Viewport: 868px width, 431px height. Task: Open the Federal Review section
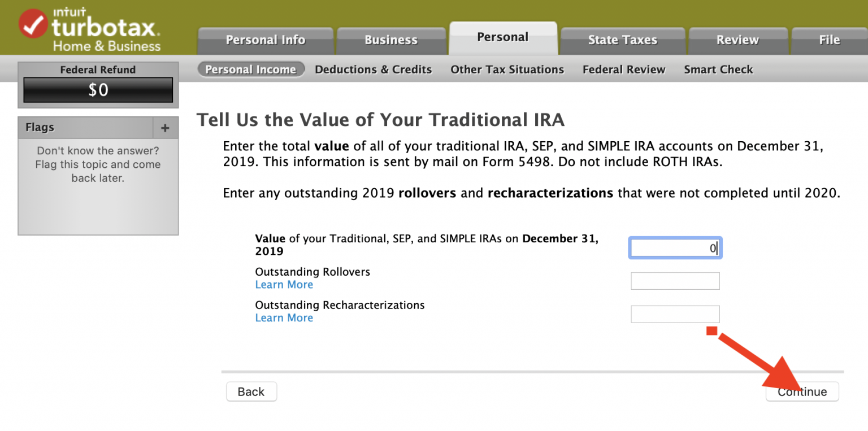click(624, 69)
